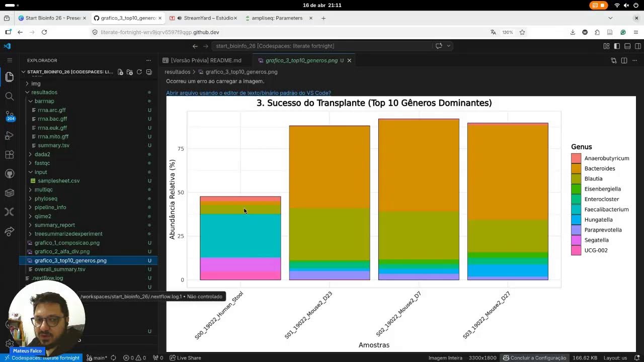Viewport: 644px width, 362px height.
Task: Click the 120% zoom level indicator
Action: click(507, 32)
